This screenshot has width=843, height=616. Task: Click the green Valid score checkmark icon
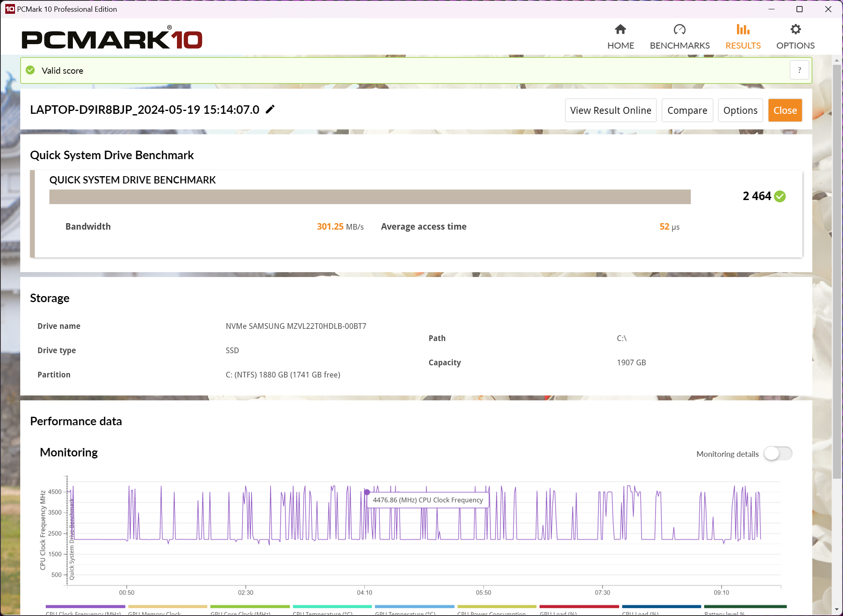point(30,70)
